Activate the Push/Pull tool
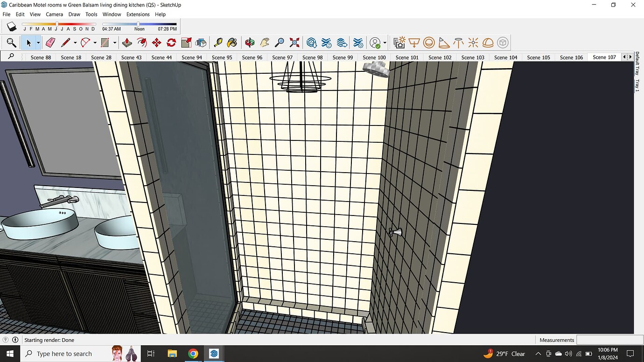644x362 pixels. [126, 42]
